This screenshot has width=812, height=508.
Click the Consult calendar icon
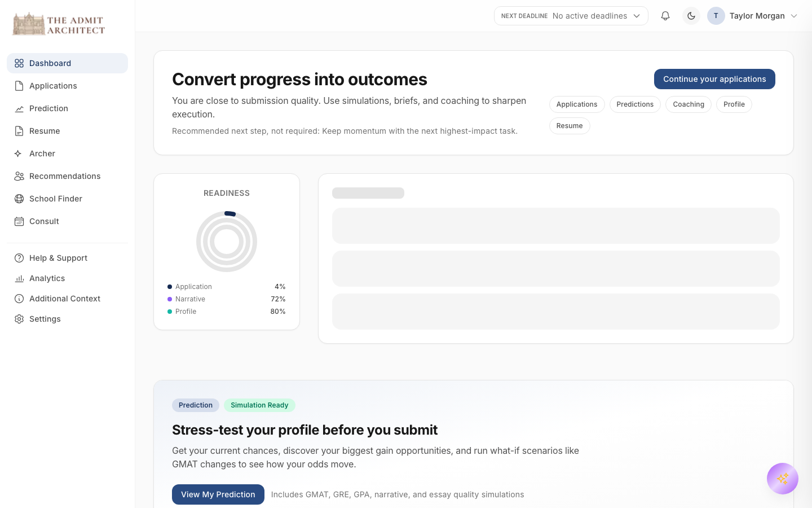coord(19,221)
